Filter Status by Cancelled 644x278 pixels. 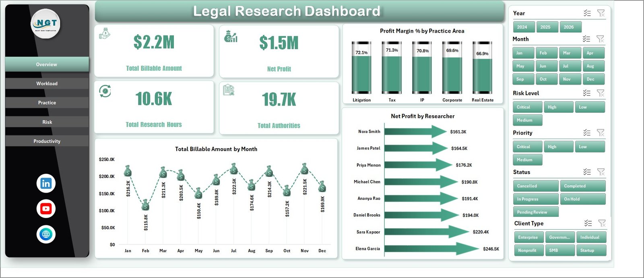[536, 186]
